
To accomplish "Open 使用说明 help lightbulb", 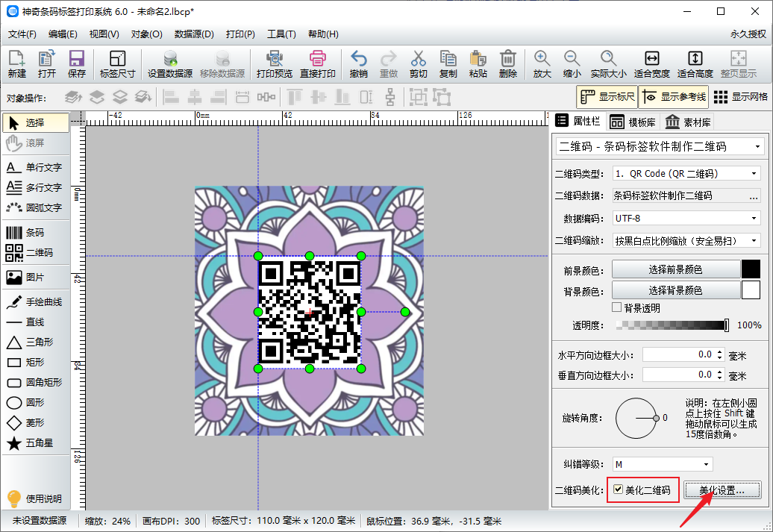I will click(36, 499).
